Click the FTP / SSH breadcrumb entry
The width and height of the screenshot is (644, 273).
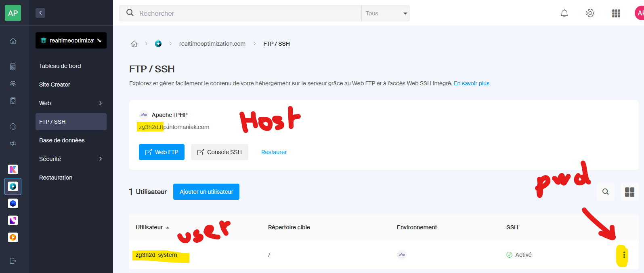277,44
